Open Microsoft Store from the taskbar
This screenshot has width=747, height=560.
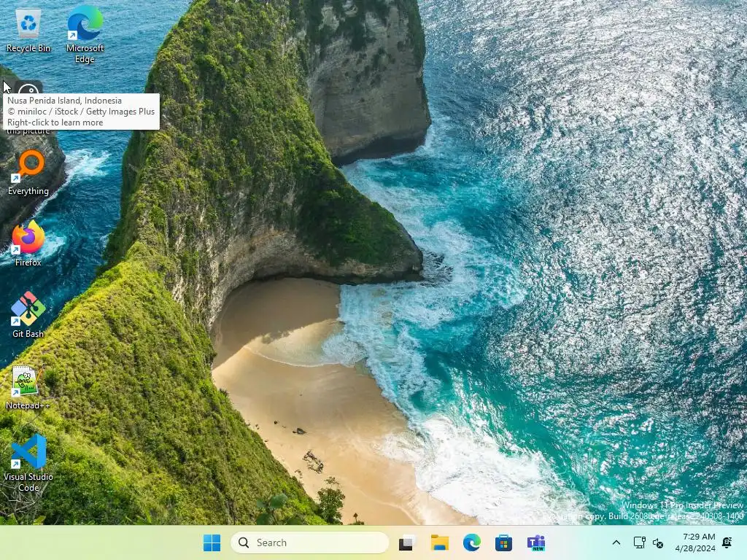503,542
